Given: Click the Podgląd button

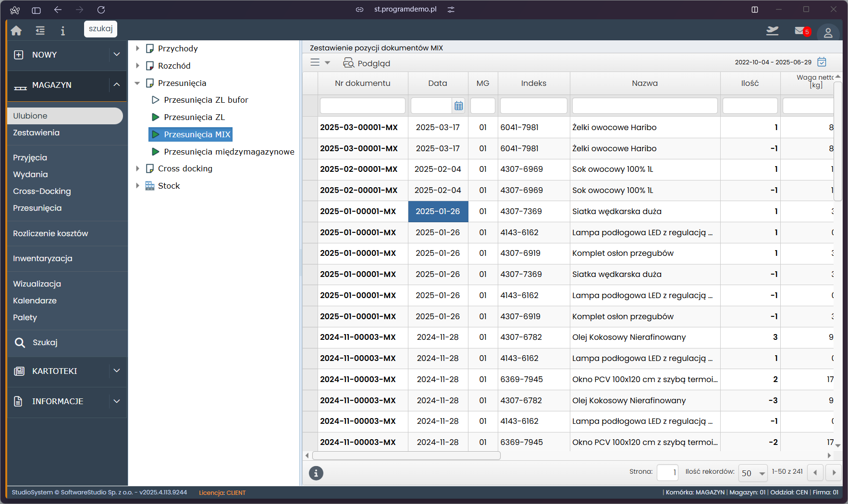Looking at the screenshot, I should tap(367, 63).
